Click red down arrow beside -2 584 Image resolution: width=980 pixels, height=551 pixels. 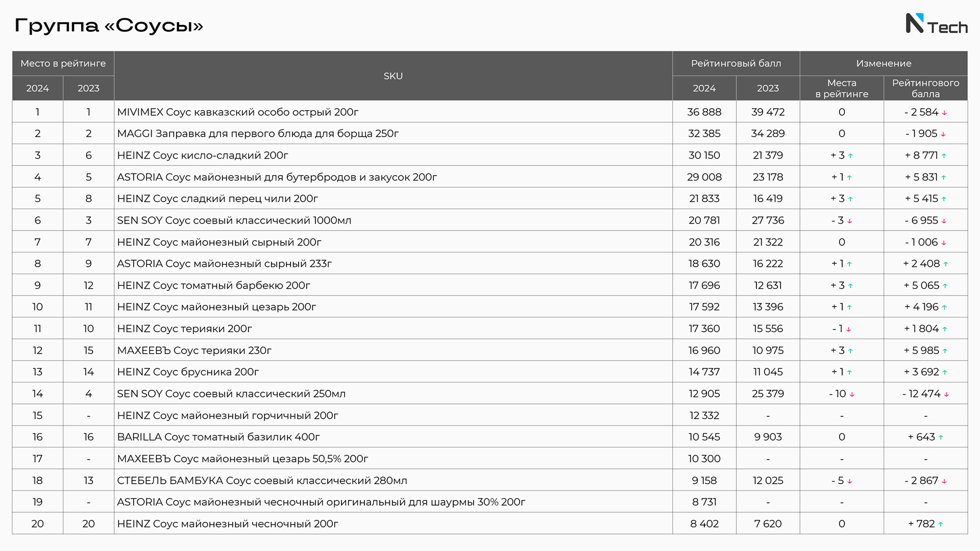[x=944, y=113]
